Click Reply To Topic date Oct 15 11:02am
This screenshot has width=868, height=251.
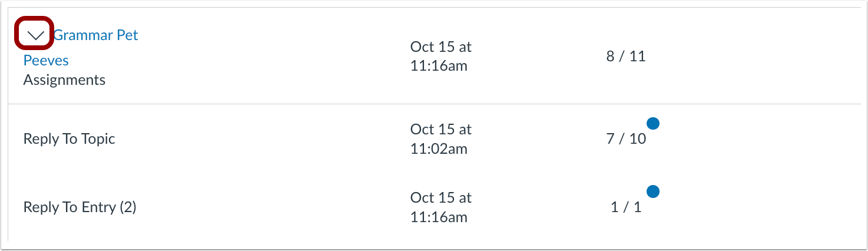(x=441, y=139)
